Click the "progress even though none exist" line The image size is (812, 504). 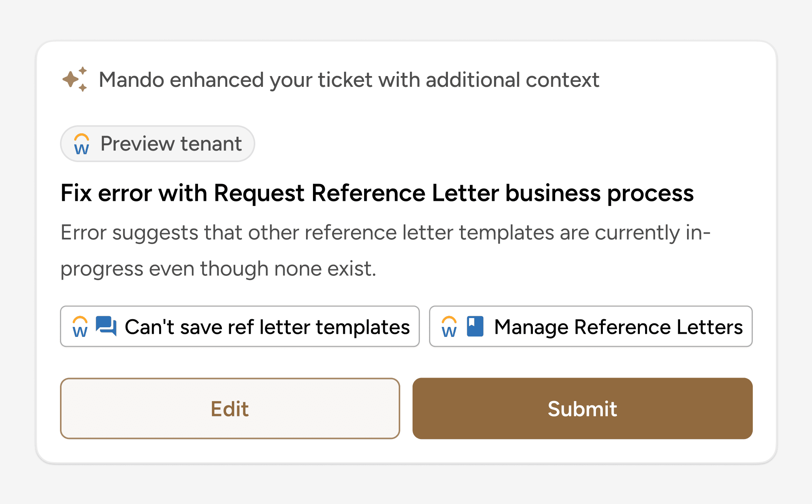pyautogui.click(x=218, y=269)
